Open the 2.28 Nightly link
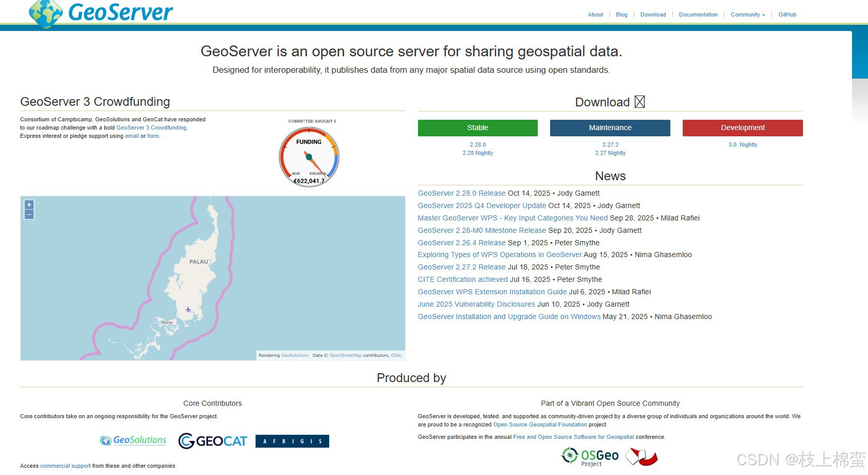The height and width of the screenshot is (475, 868). pyautogui.click(x=478, y=153)
